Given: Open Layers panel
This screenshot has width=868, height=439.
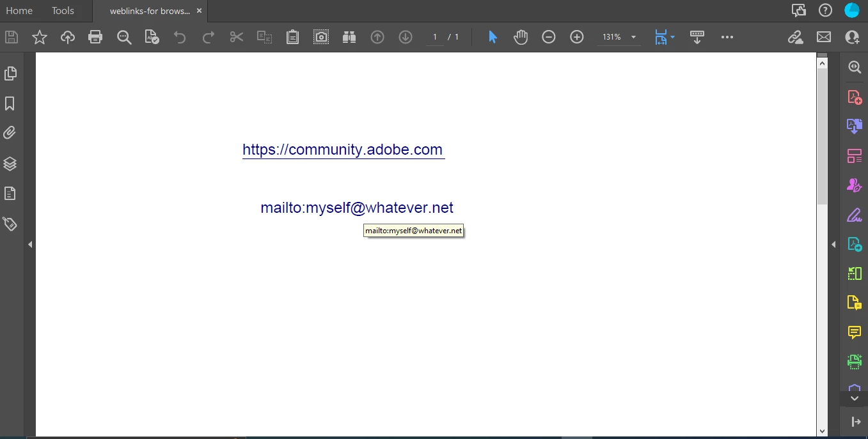Looking at the screenshot, I should [10, 164].
